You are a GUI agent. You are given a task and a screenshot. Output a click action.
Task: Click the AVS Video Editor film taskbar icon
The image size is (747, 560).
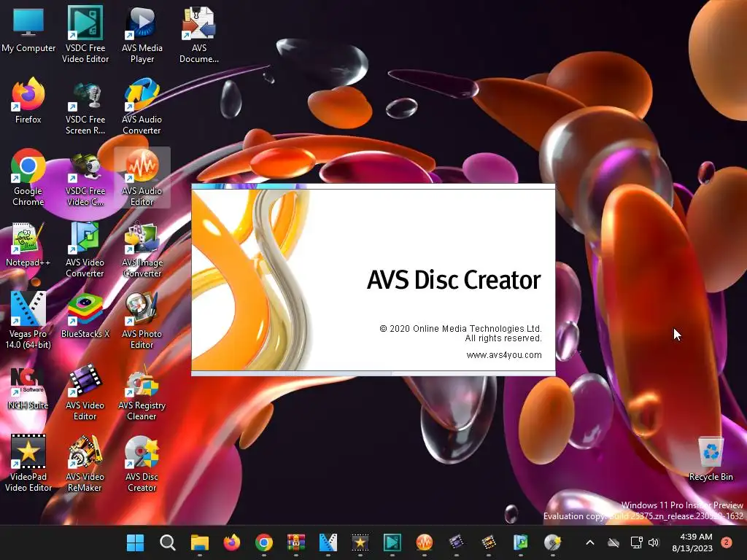coord(457,542)
